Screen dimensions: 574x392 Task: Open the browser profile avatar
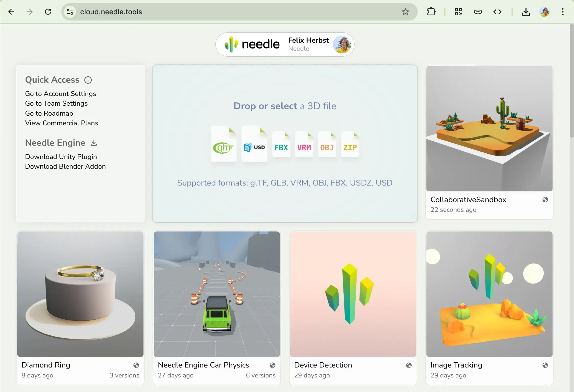(x=545, y=12)
